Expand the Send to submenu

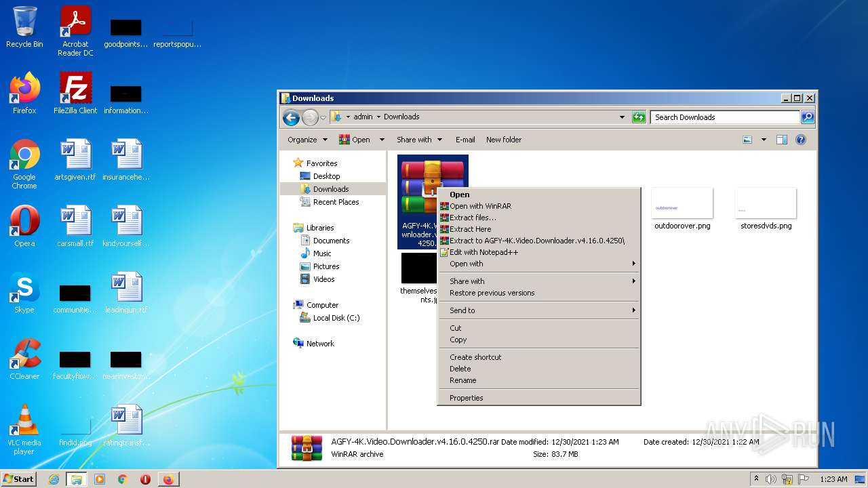539,310
